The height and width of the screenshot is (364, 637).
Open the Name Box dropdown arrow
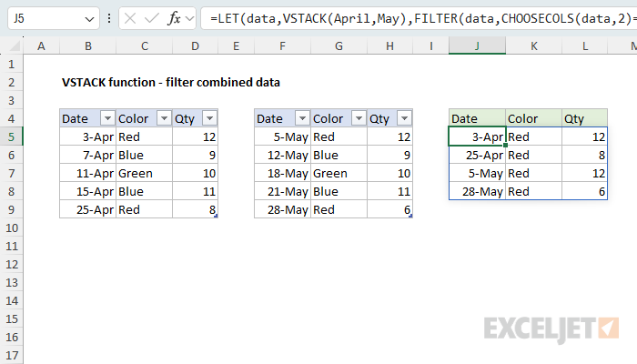point(89,19)
